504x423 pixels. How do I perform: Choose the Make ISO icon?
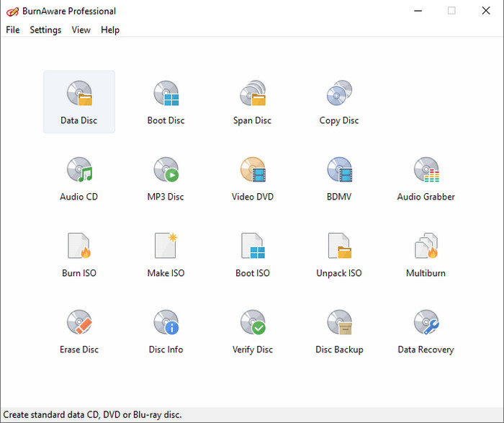click(166, 248)
